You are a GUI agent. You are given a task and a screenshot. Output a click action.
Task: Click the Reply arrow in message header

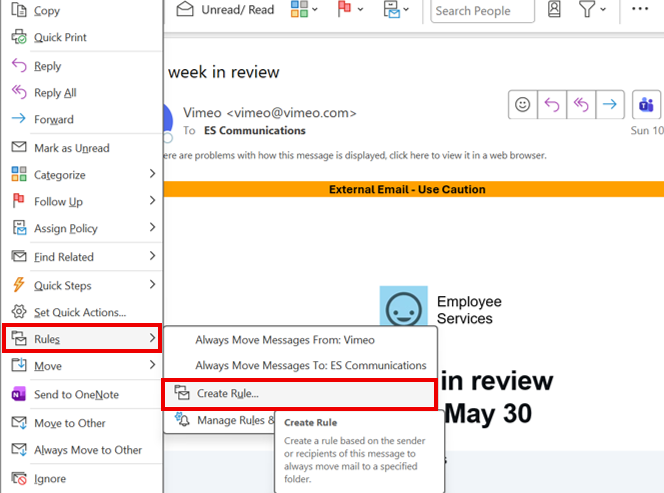(x=552, y=104)
